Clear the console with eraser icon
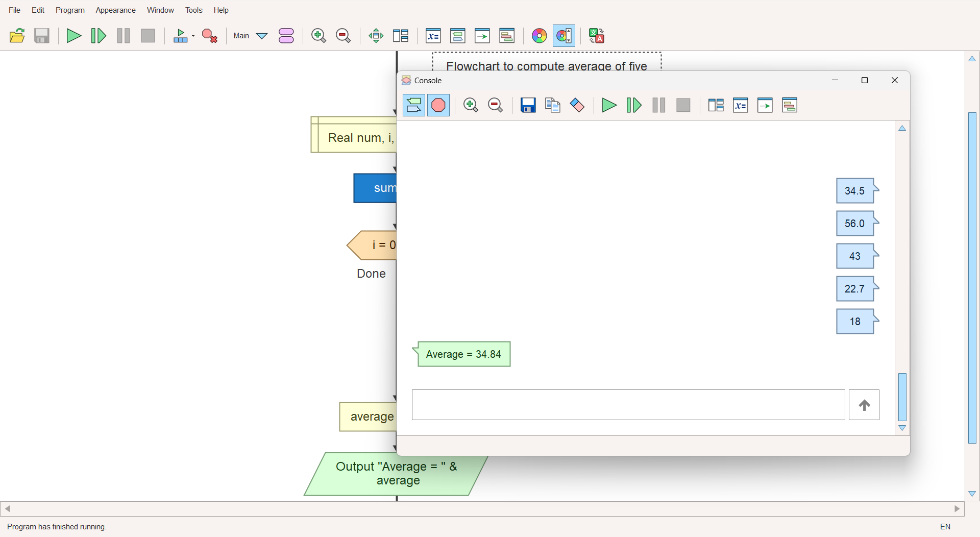 pos(577,105)
